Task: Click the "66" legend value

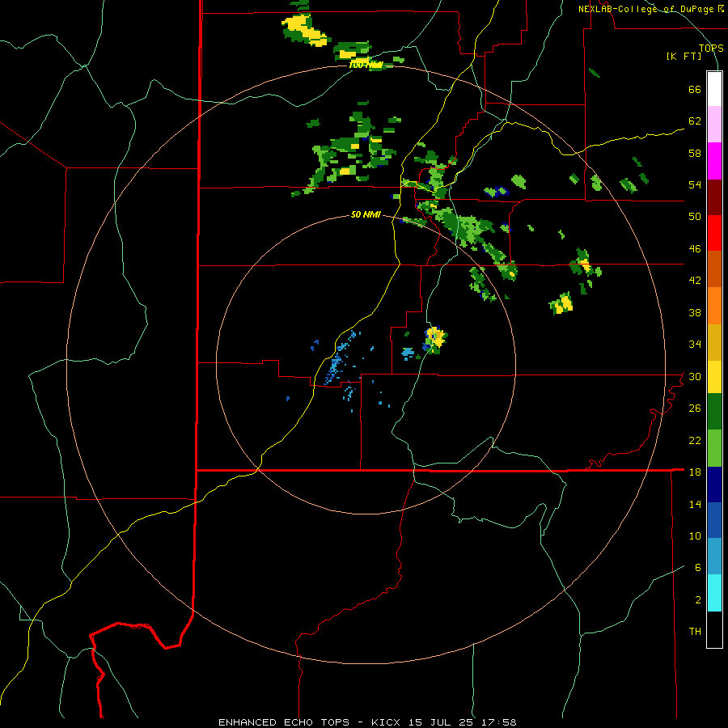Action: click(695, 90)
